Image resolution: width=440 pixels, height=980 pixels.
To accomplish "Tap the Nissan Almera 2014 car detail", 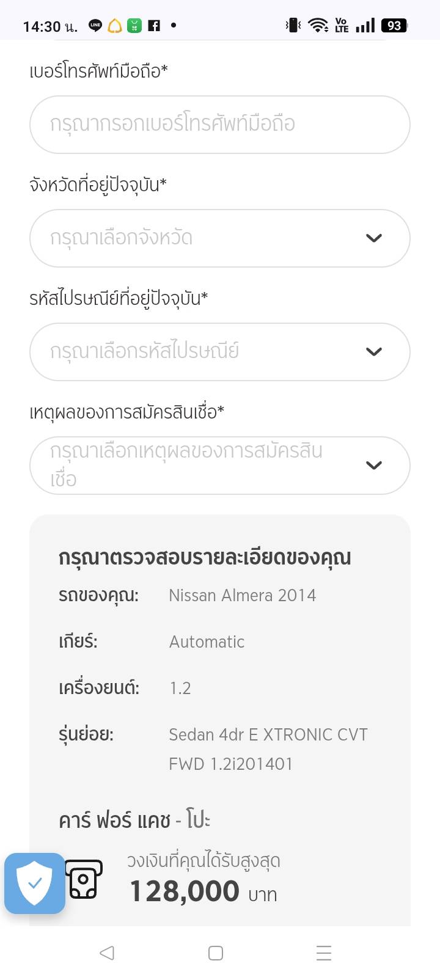I will 242,595.
